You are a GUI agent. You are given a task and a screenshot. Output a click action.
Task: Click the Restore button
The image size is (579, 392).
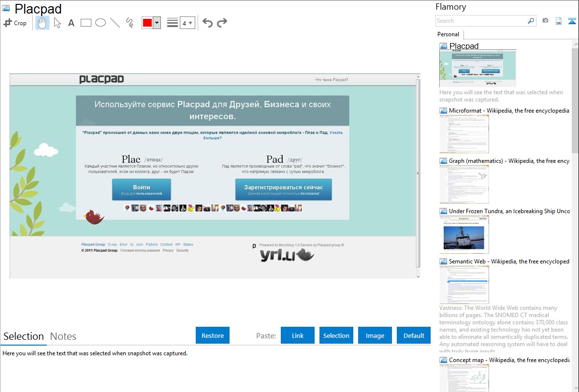(x=213, y=335)
